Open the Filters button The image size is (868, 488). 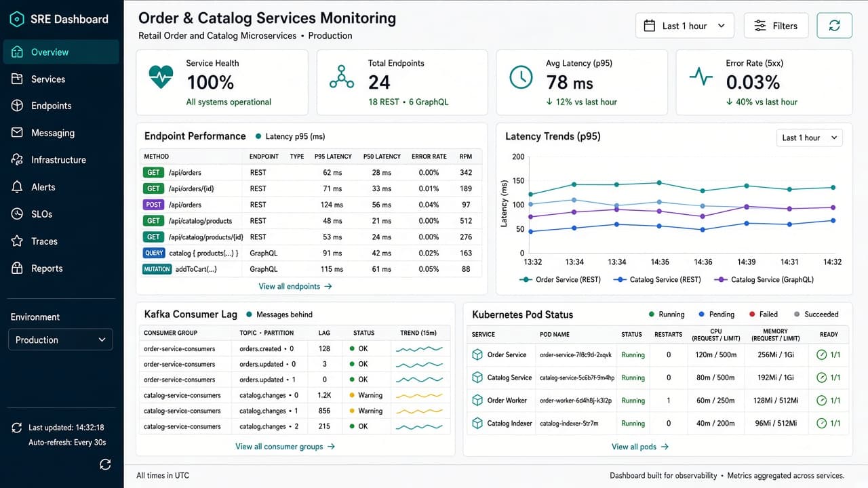pyautogui.click(x=776, y=26)
